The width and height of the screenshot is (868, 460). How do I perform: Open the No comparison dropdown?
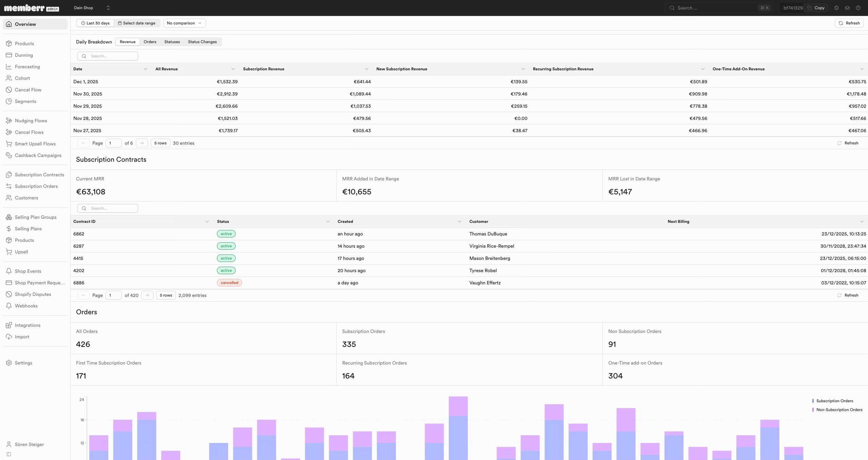(x=184, y=23)
